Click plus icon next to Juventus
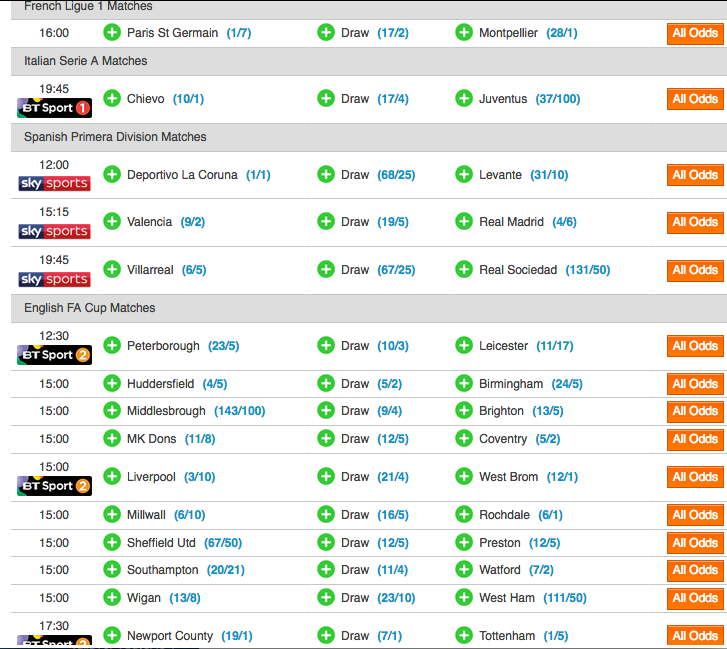 (464, 98)
